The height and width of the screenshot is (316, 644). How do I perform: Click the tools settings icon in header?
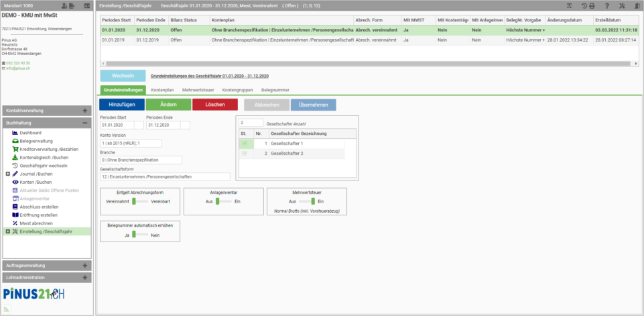(x=621, y=6)
